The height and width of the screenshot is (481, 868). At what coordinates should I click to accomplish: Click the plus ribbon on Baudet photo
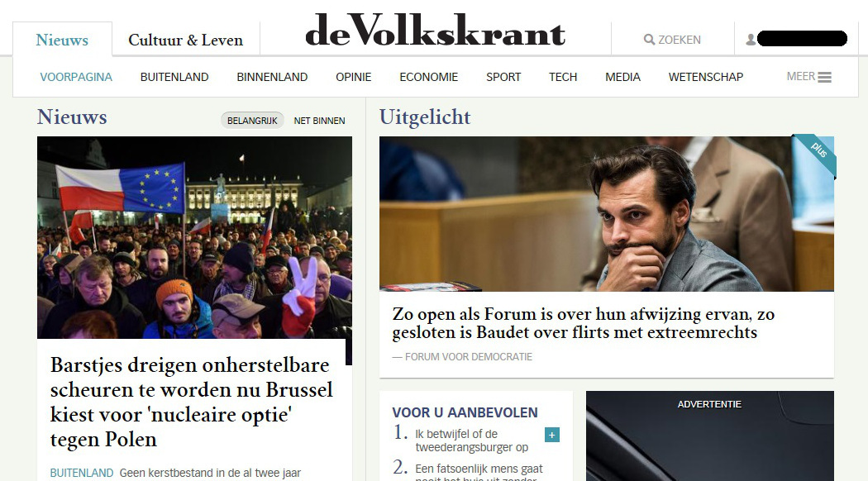[817, 154]
